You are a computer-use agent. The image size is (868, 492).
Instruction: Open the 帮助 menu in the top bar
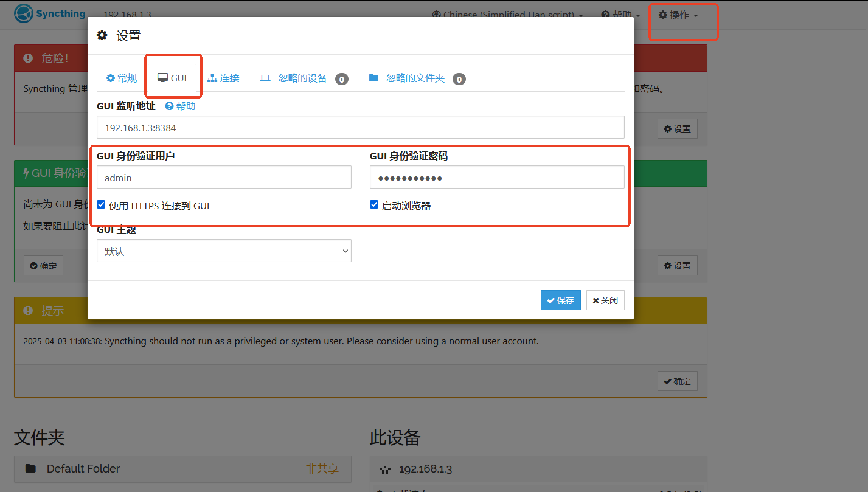click(x=620, y=15)
